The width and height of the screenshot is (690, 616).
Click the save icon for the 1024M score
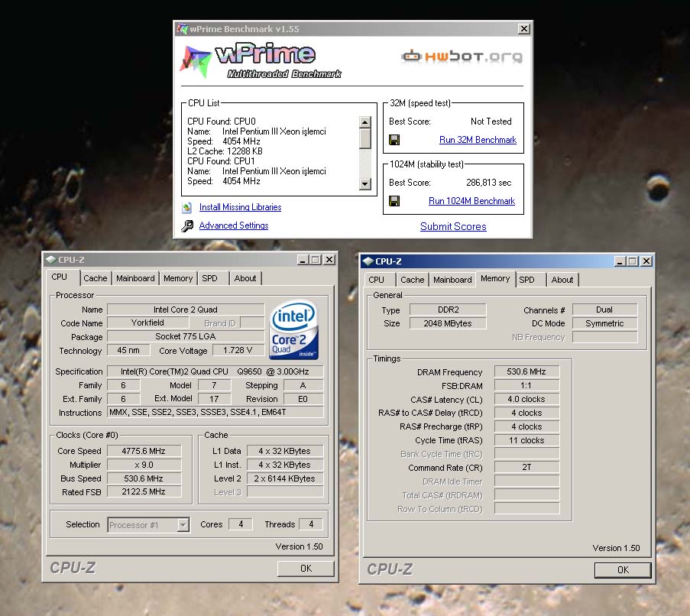(x=394, y=201)
